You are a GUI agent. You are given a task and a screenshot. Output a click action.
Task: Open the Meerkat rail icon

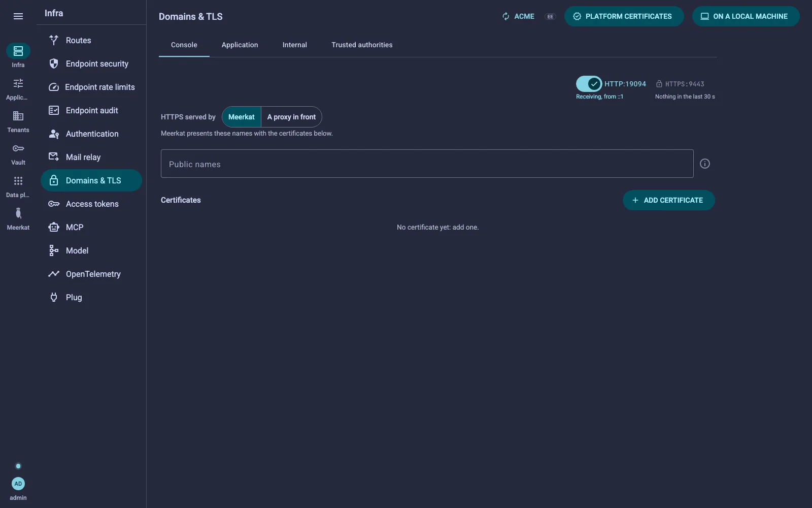click(x=18, y=213)
